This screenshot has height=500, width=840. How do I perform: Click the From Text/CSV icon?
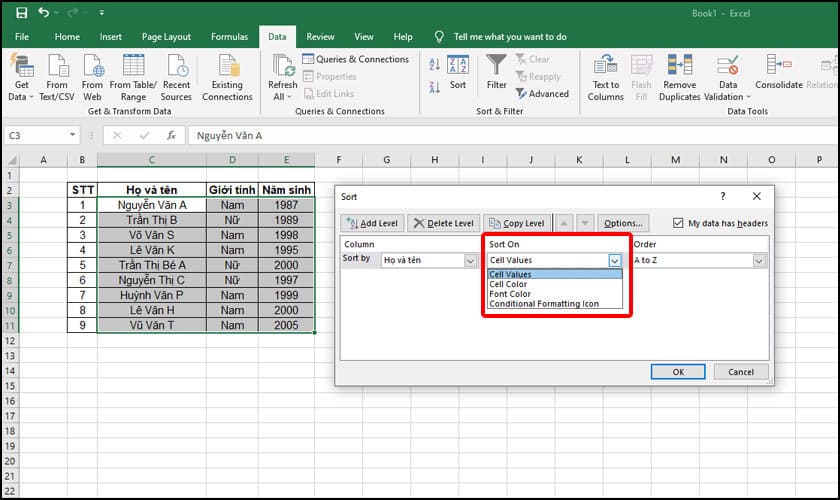pos(57,67)
